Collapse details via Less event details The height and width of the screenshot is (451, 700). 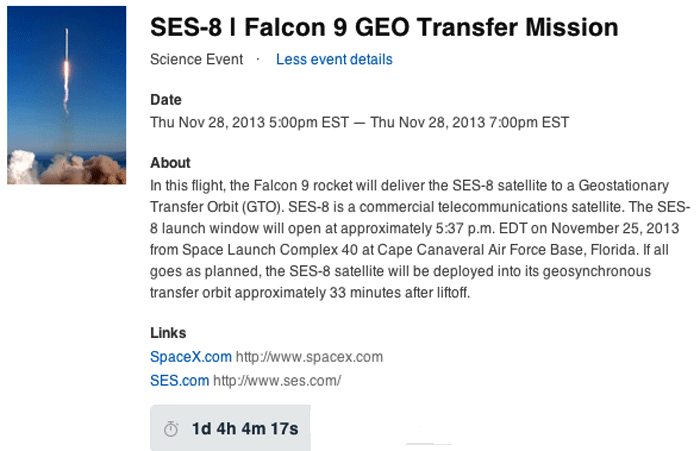pos(334,59)
